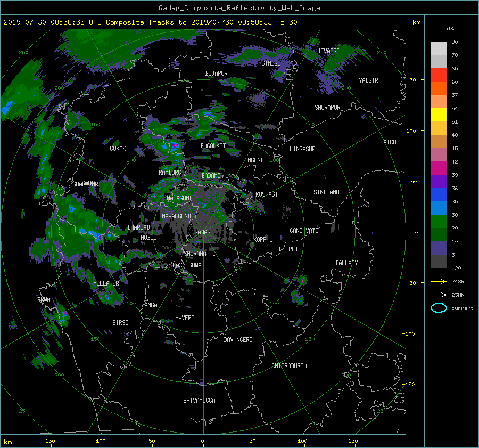Click the magenta storm core north of RAMDURG

click(x=174, y=146)
